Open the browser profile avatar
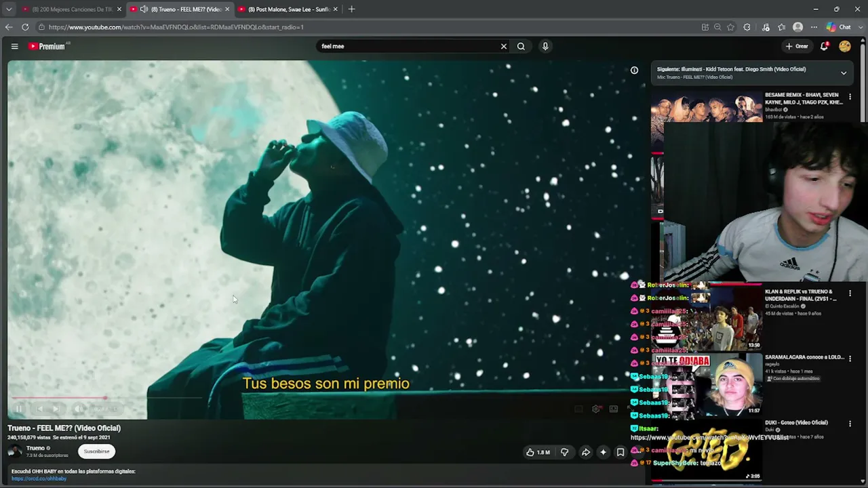Image resolution: width=868 pixels, height=488 pixels. click(797, 27)
